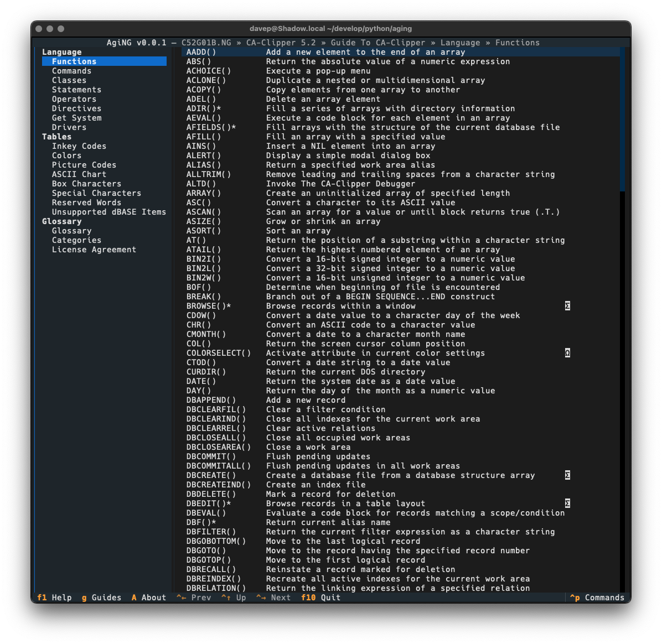Open the ALLTRIM() function entry
The width and height of the screenshot is (662, 644).
(x=209, y=174)
